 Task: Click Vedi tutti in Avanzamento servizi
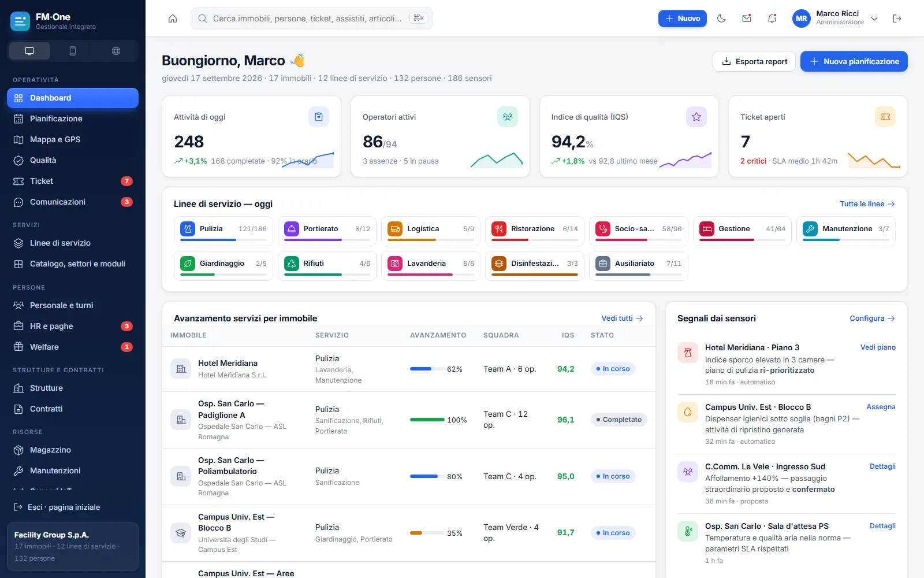(x=623, y=318)
